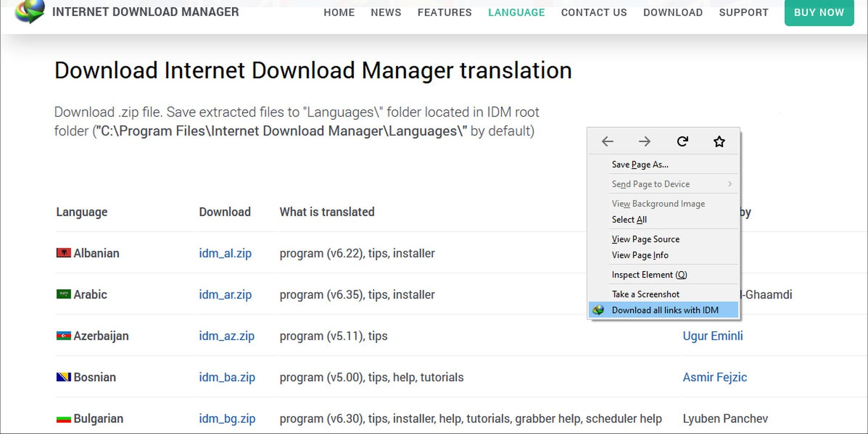Reload page from context menu icon
868x434 pixels.
[682, 141]
